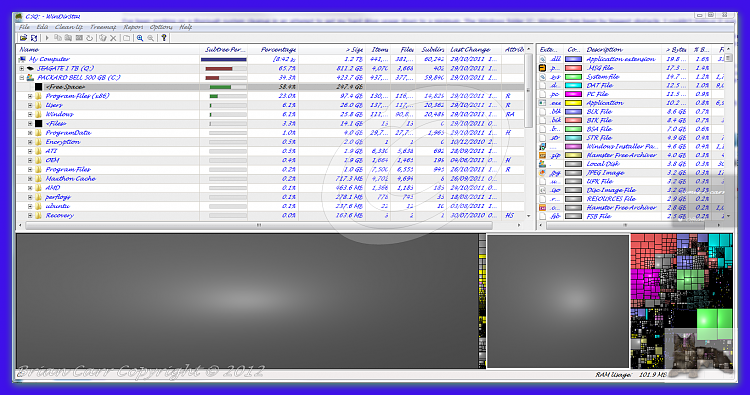Click the Windows Installer file type icon
The width and height of the screenshot is (750, 395).
coord(543,146)
